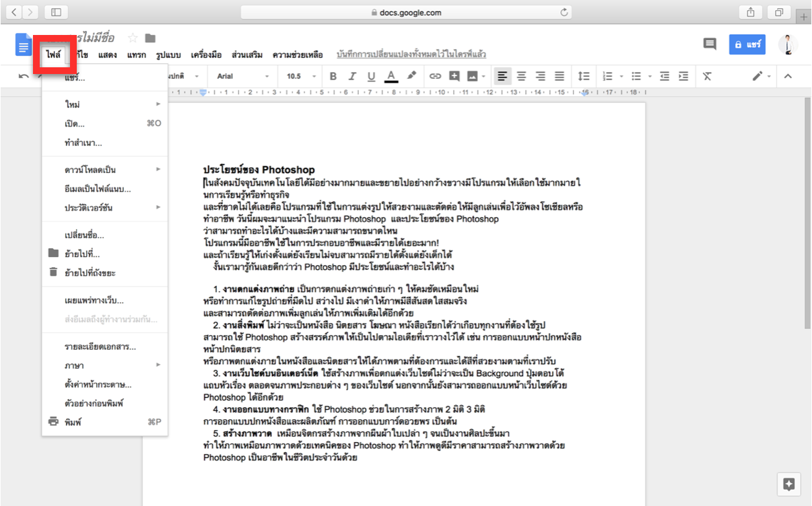The image size is (812, 506).
Task: Choose แชร์... in the file menu
Action: pyautogui.click(x=105, y=79)
